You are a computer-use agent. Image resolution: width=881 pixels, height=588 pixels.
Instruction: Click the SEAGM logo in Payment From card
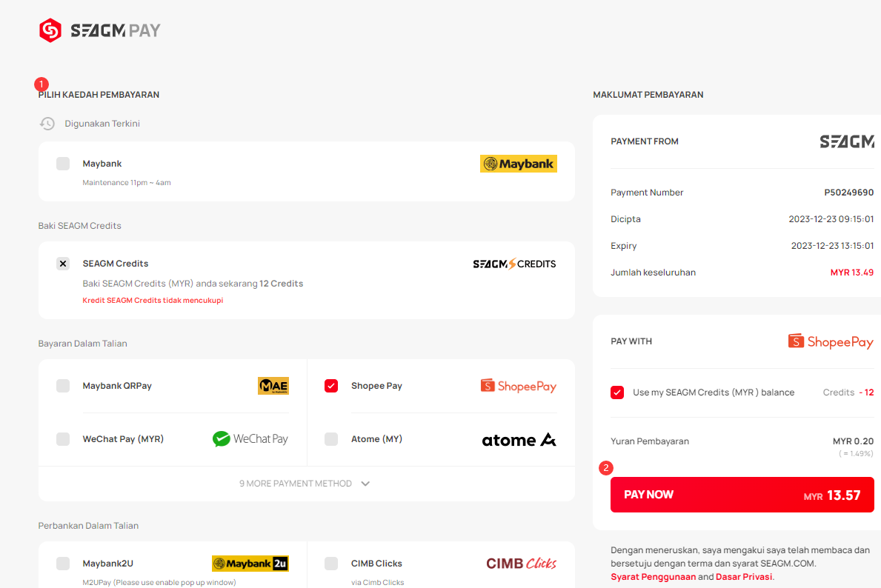(x=847, y=141)
